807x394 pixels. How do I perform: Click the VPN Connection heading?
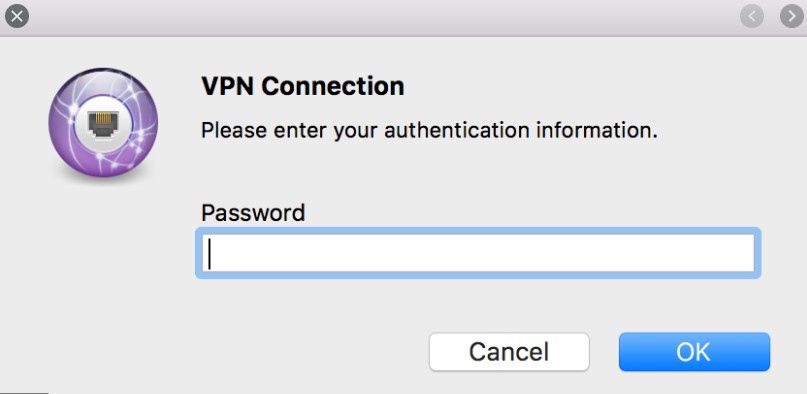point(303,86)
